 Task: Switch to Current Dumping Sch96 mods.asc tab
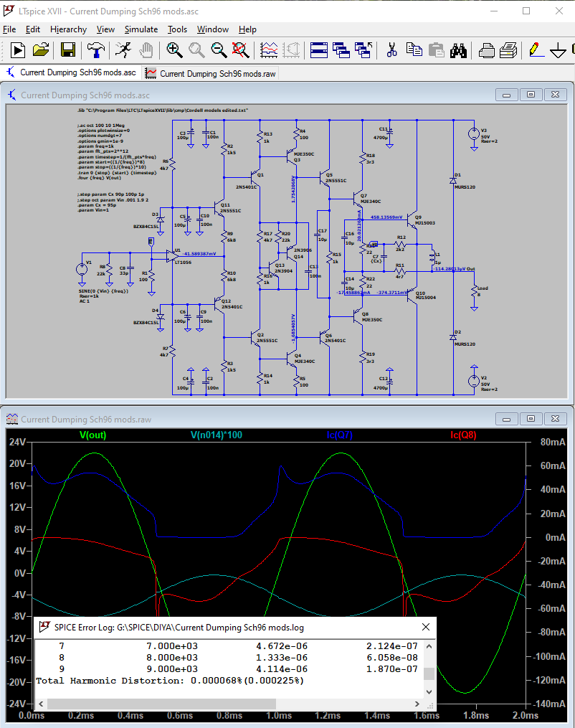(x=71, y=72)
